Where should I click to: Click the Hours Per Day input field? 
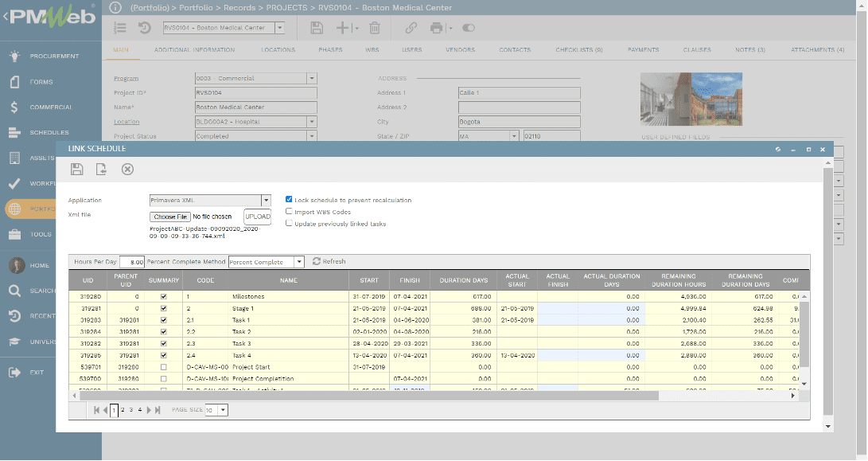click(132, 261)
